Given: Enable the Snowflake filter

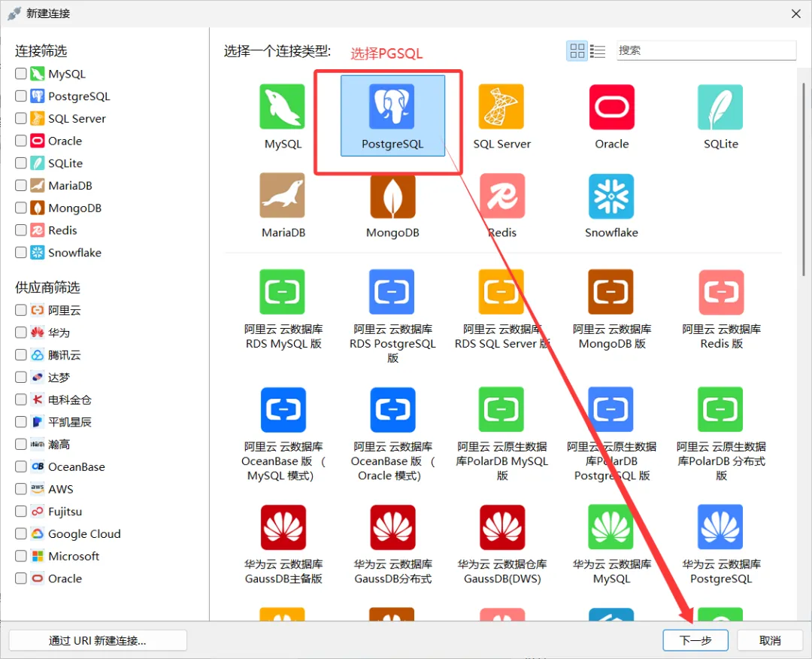Looking at the screenshot, I should click(x=21, y=252).
